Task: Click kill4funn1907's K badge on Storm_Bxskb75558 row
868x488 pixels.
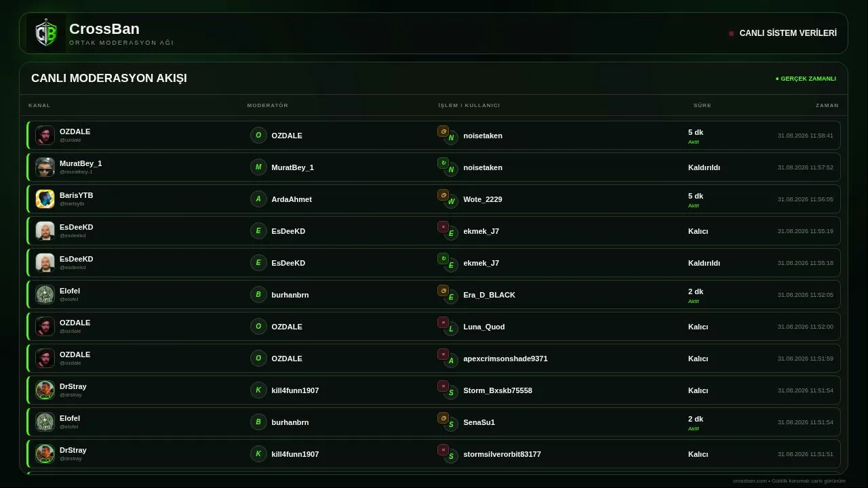Action: click(x=258, y=390)
